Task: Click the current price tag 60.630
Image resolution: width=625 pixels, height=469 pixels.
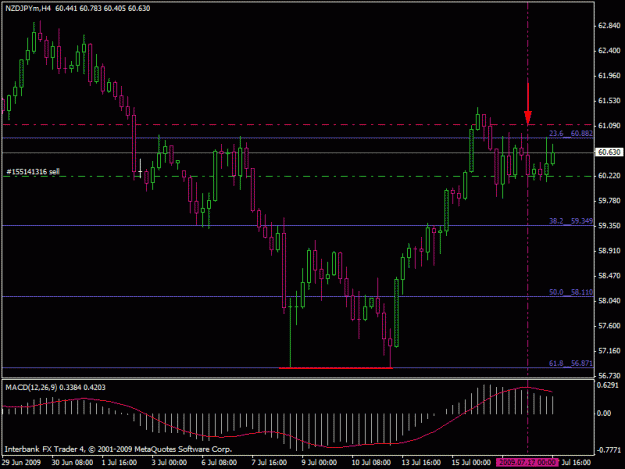Action: pyautogui.click(x=609, y=152)
